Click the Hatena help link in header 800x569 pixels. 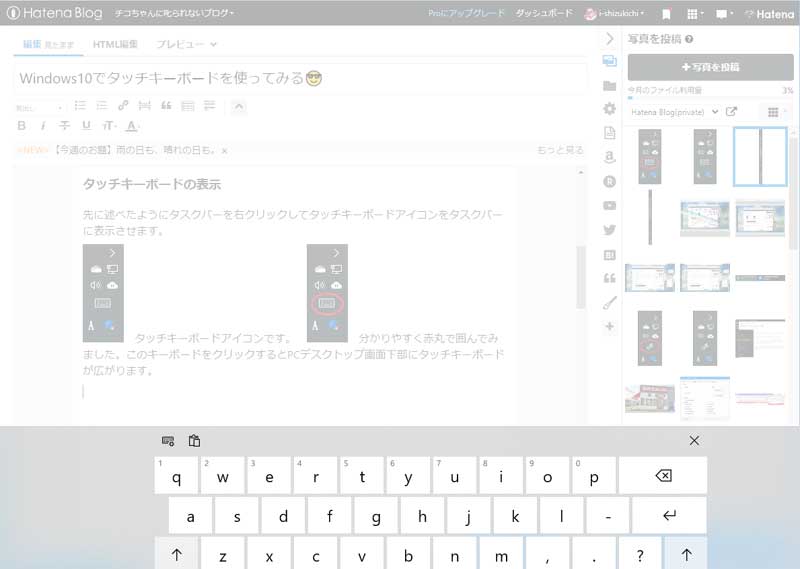coord(769,14)
